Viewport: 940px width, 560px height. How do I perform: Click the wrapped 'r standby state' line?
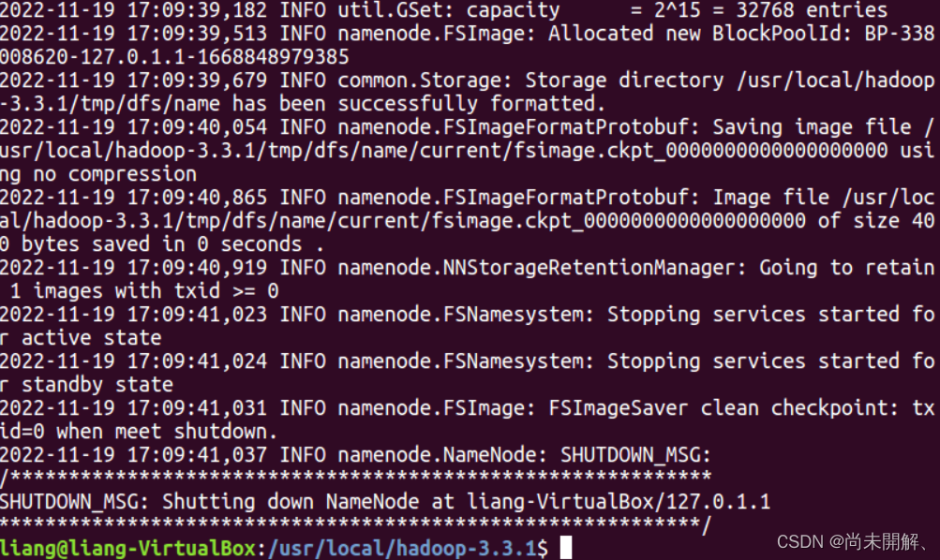click(87, 385)
